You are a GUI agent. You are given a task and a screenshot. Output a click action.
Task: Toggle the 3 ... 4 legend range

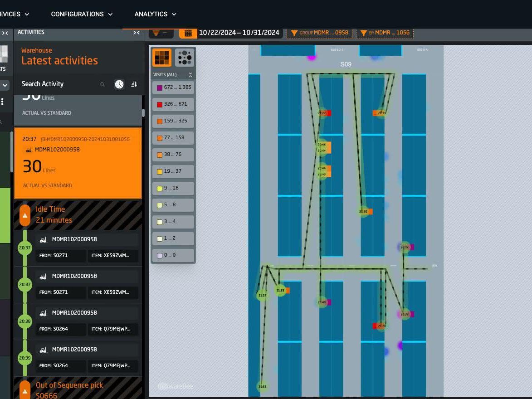point(173,222)
